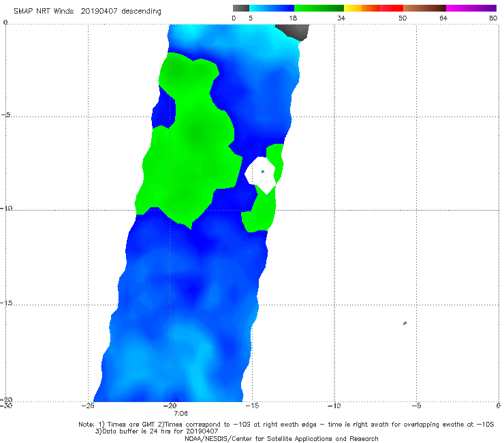
Task: Click the note line "3)Data buffer is 24 hrs"
Action: coord(157,431)
